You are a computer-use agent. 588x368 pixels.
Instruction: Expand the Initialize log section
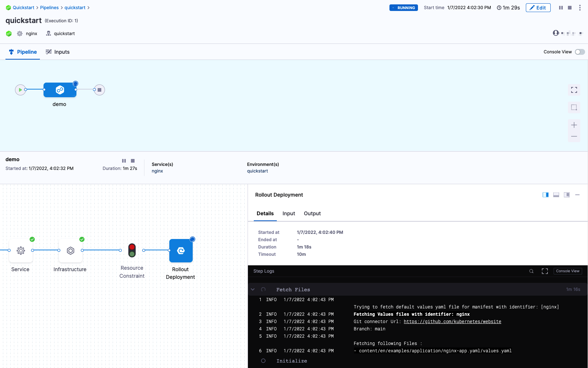coord(291,361)
